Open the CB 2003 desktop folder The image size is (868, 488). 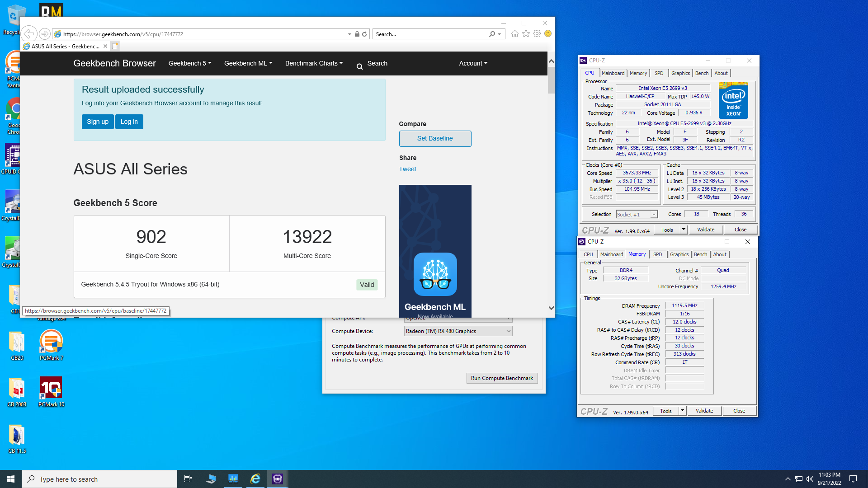(x=17, y=392)
